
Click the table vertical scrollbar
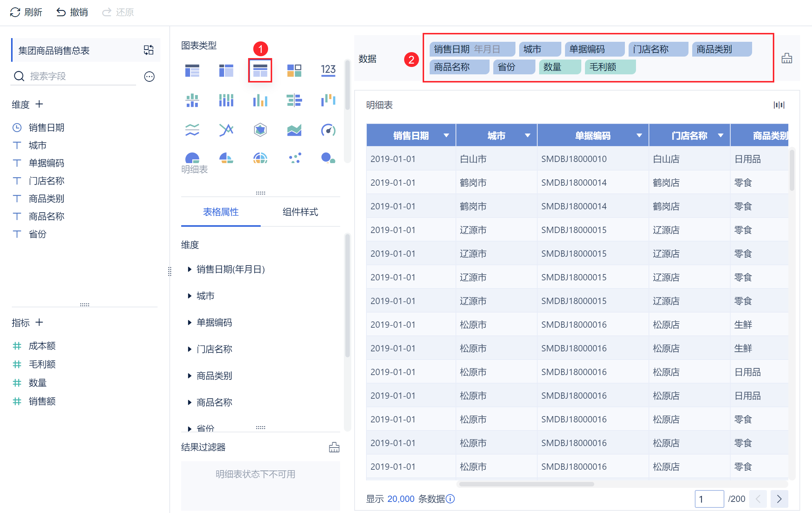792,170
